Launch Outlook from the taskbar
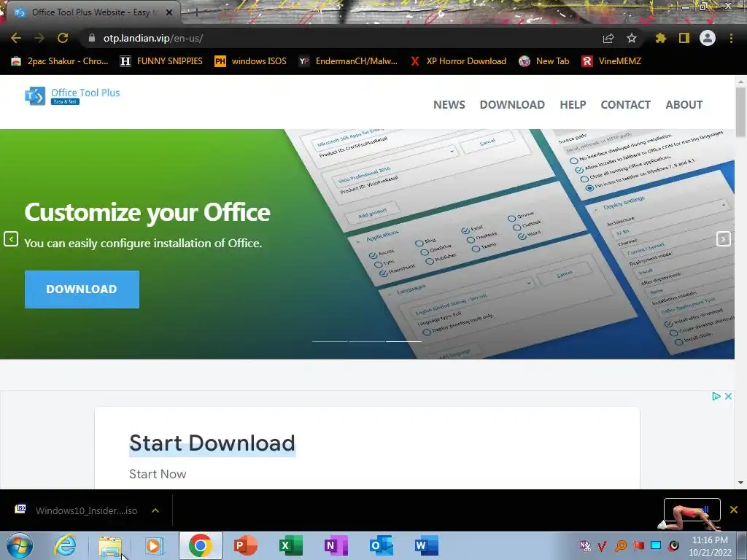The image size is (747, 560). 381,545
